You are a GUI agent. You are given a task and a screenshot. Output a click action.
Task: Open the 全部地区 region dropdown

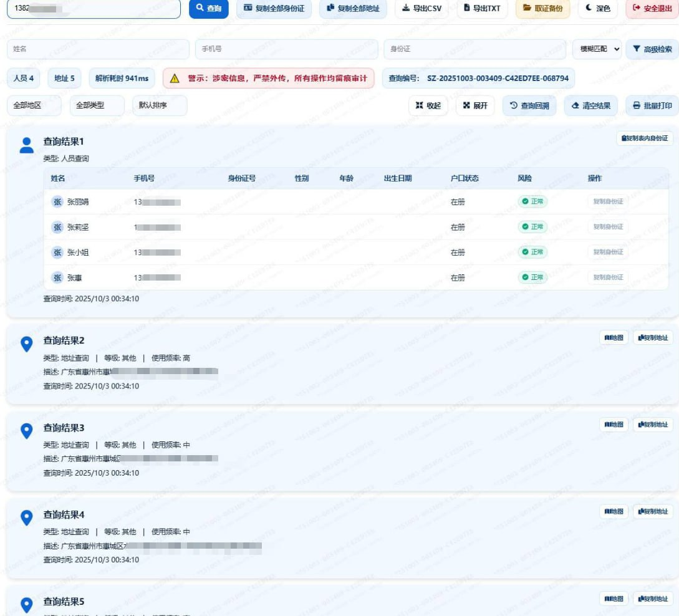point(34,105)
